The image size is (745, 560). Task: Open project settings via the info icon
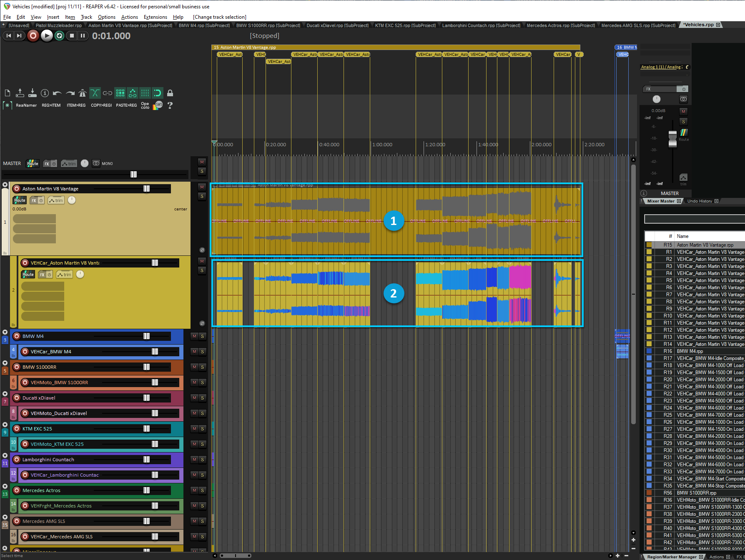pyautogui.click(x=45, y=93)
